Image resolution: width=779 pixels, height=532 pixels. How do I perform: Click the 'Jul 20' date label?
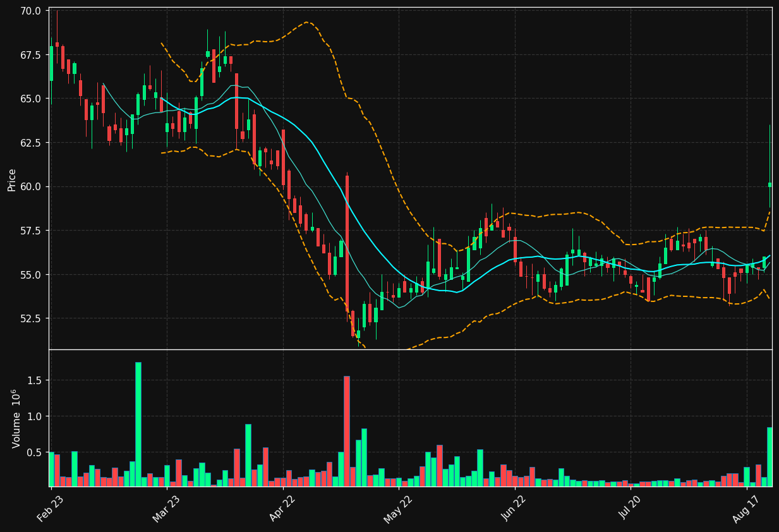pyautogui.click(x=630, y=507)
